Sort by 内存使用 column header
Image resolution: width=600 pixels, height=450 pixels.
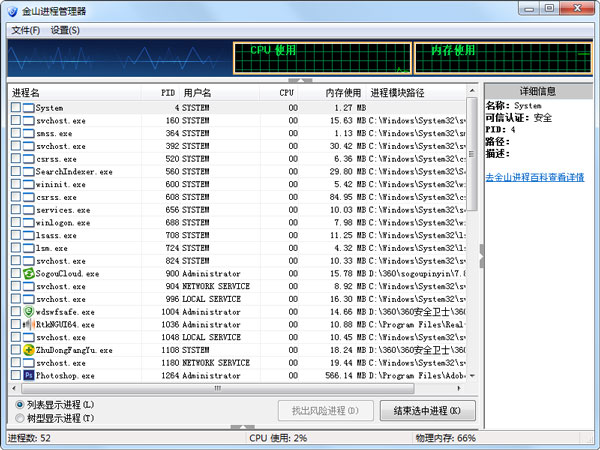332,93
